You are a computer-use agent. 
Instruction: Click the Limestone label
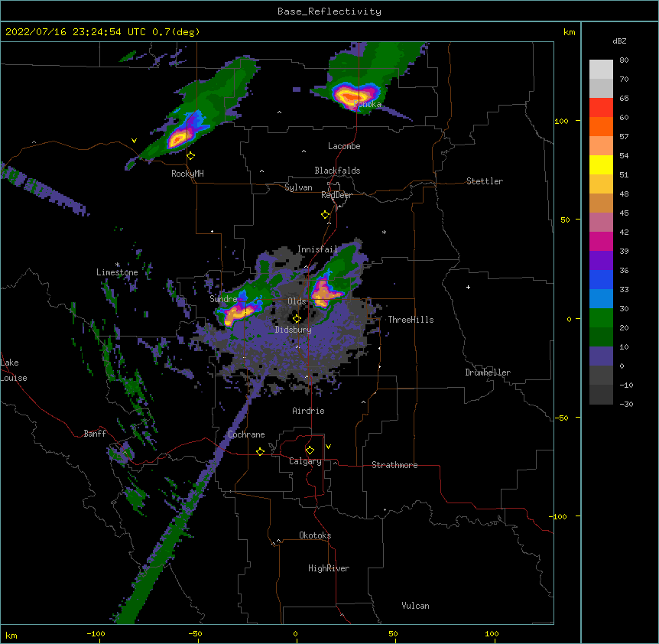[117, 272]
